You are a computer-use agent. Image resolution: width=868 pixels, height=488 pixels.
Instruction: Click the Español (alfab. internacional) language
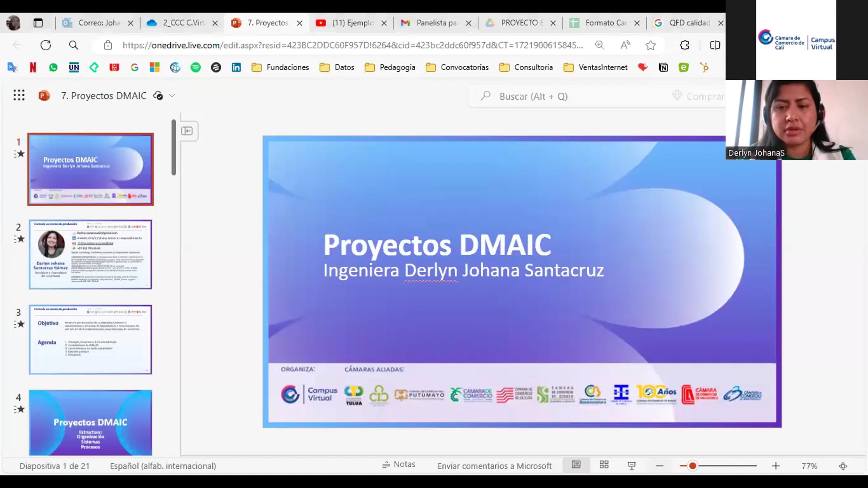pos(163,466)
